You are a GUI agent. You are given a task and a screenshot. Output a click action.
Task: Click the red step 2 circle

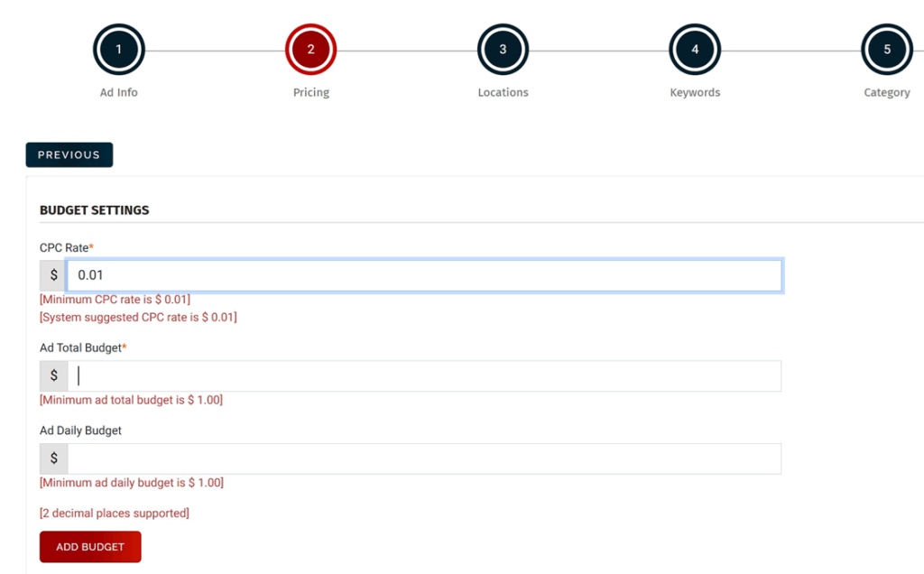tap(310, 50)
